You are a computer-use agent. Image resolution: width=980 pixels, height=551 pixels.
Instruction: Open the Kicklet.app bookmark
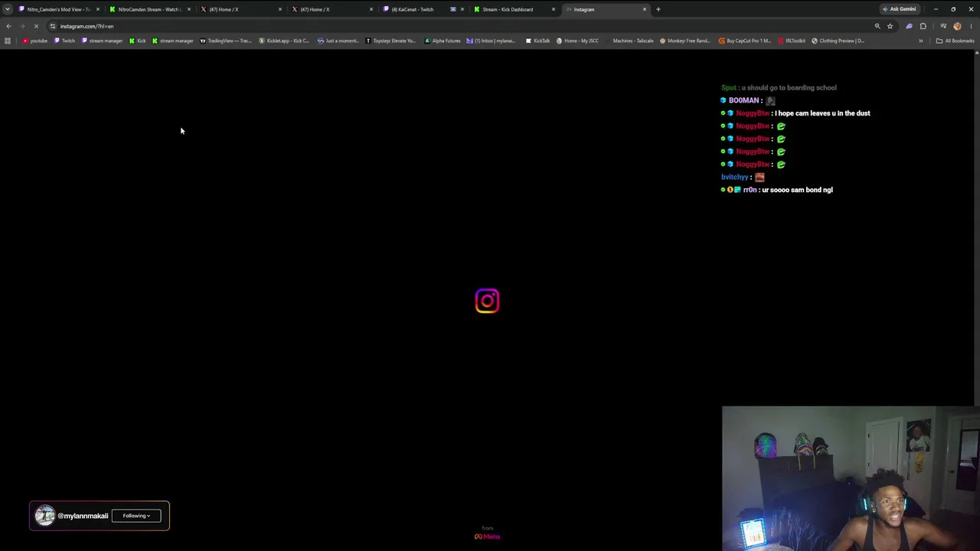coord(284,41)
